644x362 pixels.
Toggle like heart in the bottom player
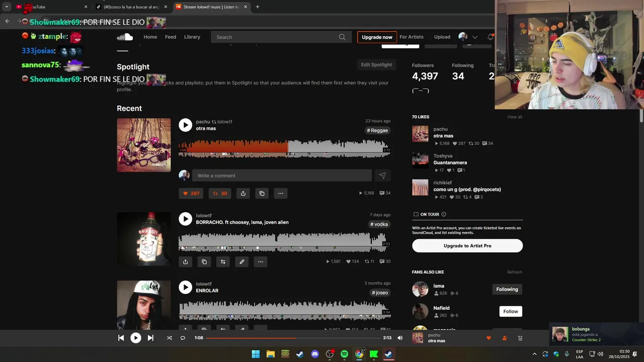(x=488, y=338)
